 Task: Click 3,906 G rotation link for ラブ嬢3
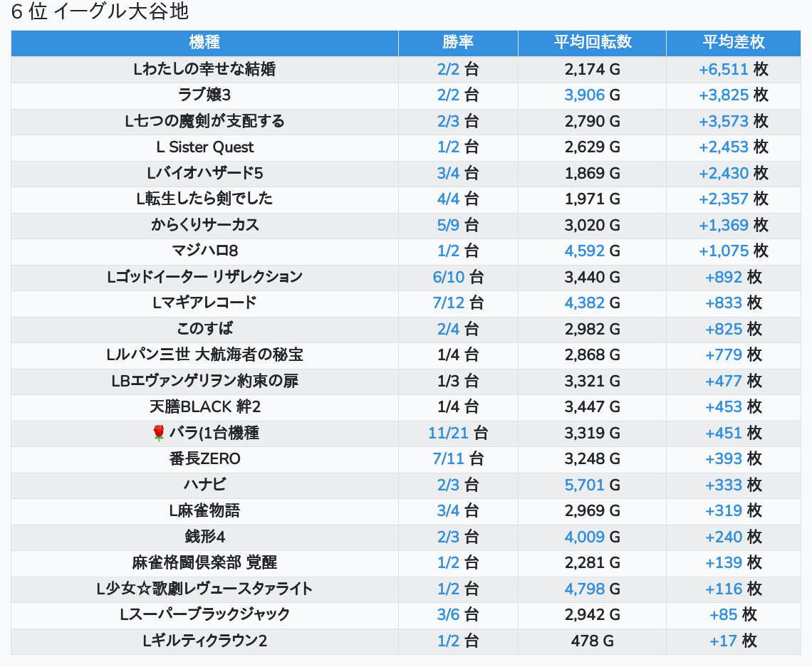pos(585,95)
